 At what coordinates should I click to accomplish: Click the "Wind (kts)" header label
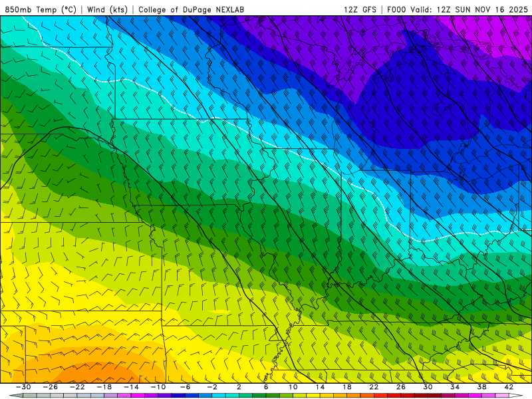pyautogui.click(x=107, y=9)
